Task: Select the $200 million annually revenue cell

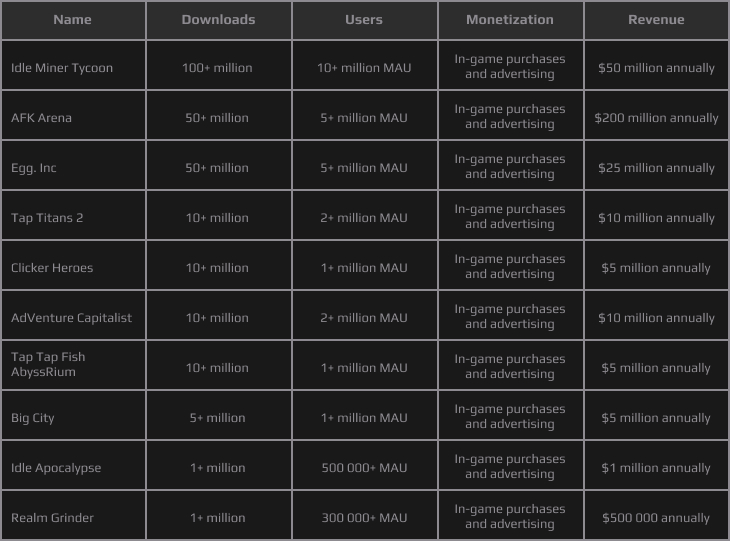Action: click(x=656, y=115)
